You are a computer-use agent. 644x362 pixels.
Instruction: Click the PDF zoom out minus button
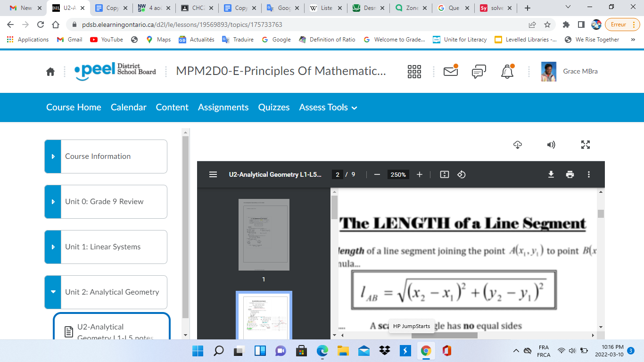(x=377, y=174)
